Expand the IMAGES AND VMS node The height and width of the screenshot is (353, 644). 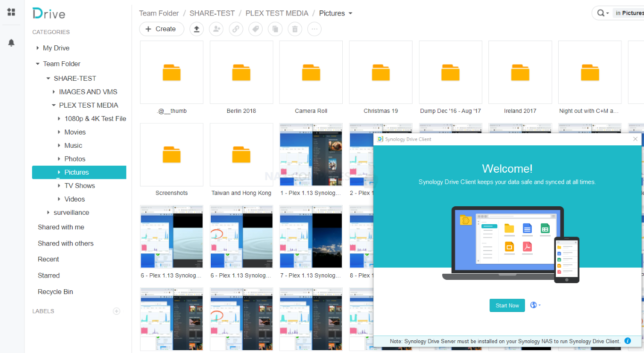(x=54, y=92)
